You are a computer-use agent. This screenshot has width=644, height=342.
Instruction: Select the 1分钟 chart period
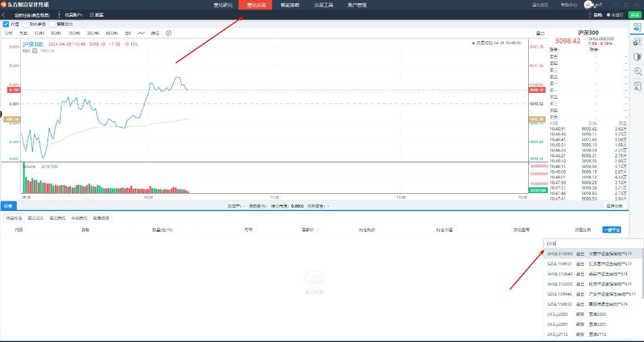[x=40, y=33]
